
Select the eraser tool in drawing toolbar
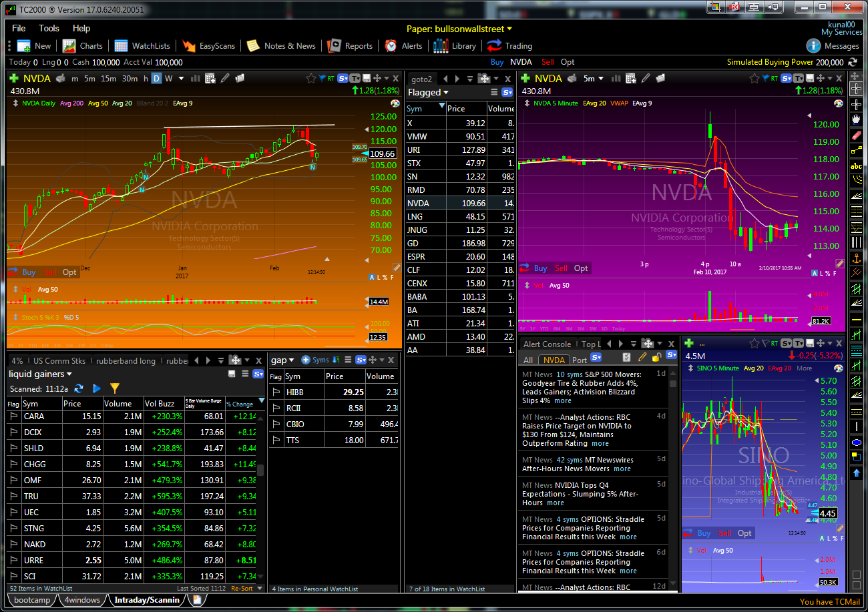(x=857, y=135)
